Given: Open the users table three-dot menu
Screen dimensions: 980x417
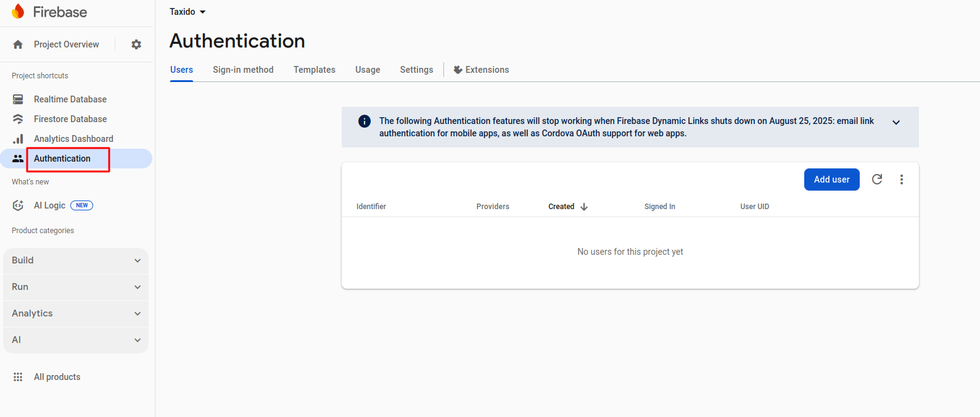Looking at the screenshot, I should 901,180.
